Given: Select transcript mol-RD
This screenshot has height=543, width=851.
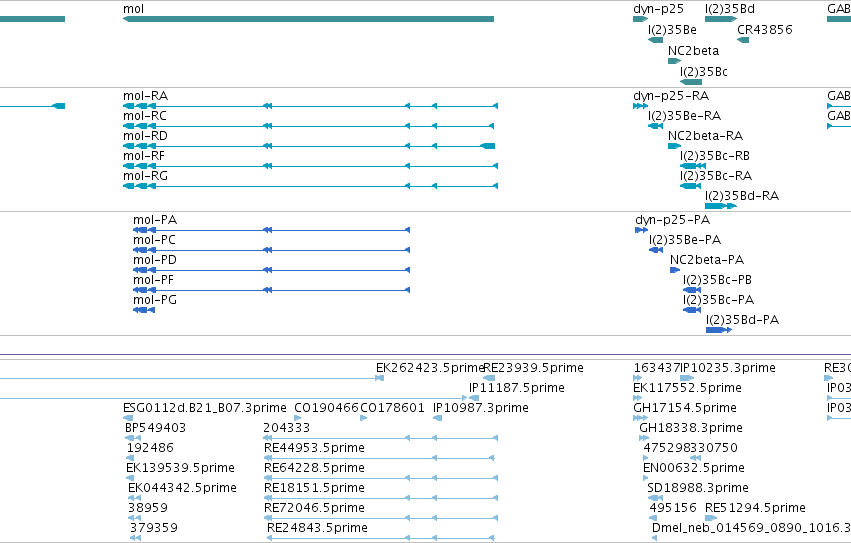Looking at the screenshot, I should [309, 146].
